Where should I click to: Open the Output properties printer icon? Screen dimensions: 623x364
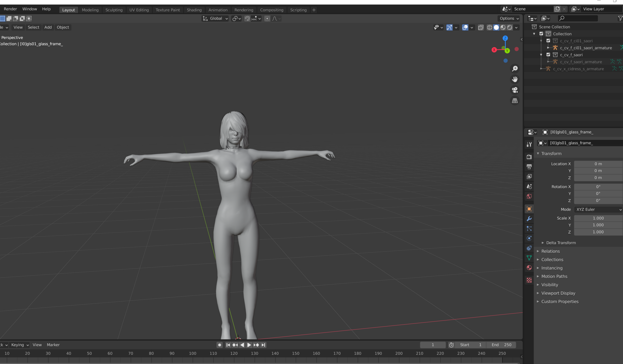tap(529, 167)
